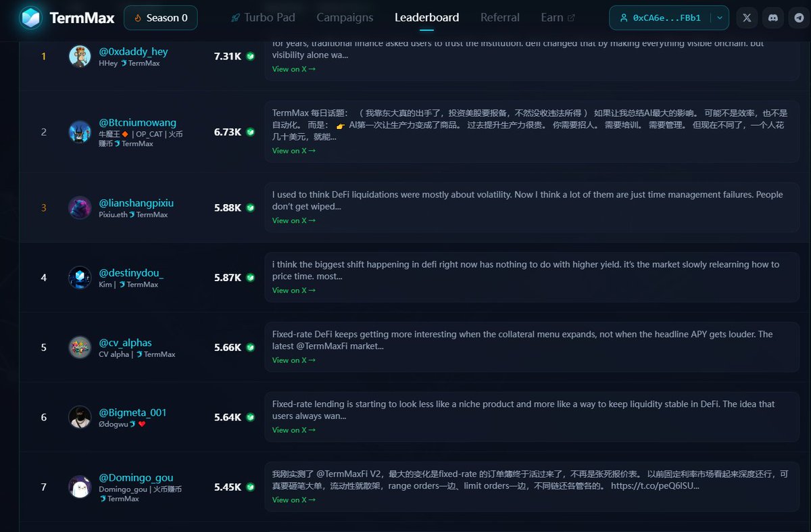
Task: Click the green gem icon beside 7.31K
Action: pyautogui.click(x=250, y=56)
